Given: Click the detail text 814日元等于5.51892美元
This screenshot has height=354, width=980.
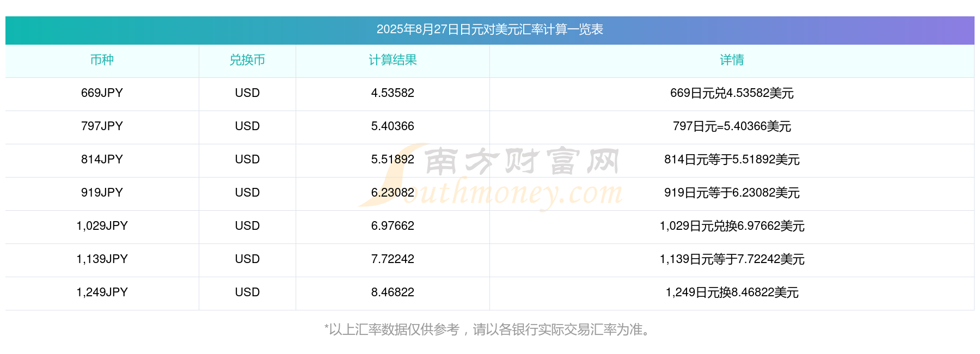Looking at the screenshot, I should coord(732,160).
